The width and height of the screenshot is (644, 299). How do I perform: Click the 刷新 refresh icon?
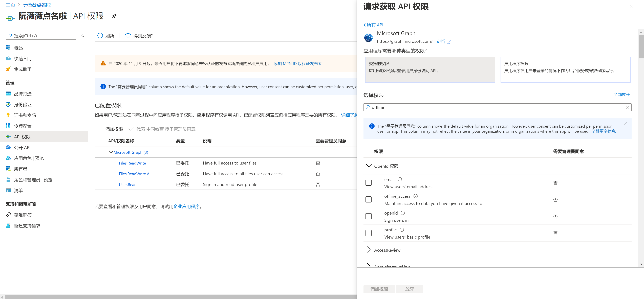(x=100, y=35)
